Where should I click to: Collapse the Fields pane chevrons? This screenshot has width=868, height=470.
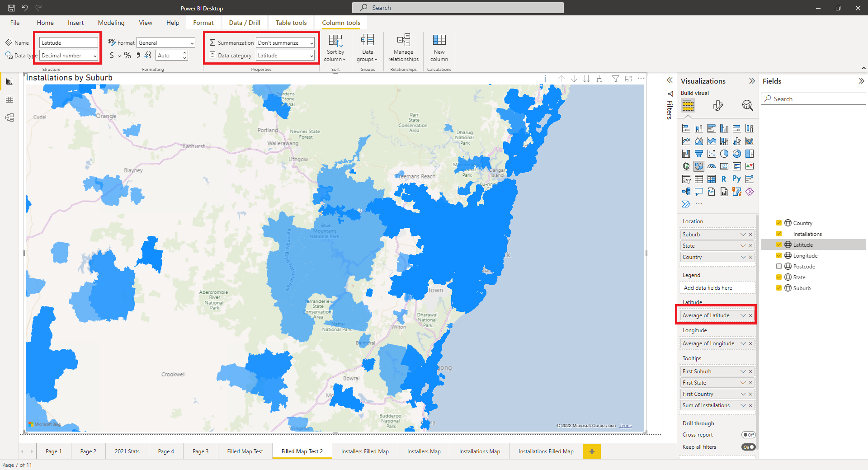click(x=861, y=81)
